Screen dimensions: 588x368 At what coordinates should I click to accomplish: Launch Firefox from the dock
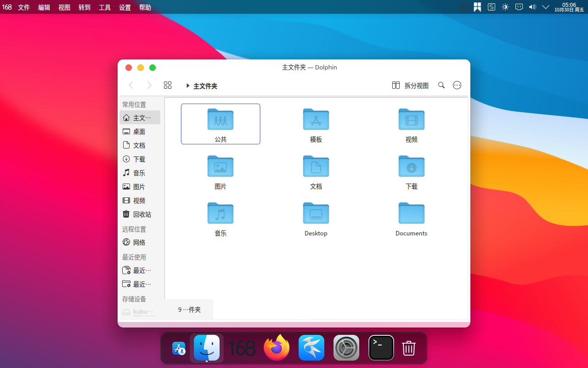click(277, 348)
